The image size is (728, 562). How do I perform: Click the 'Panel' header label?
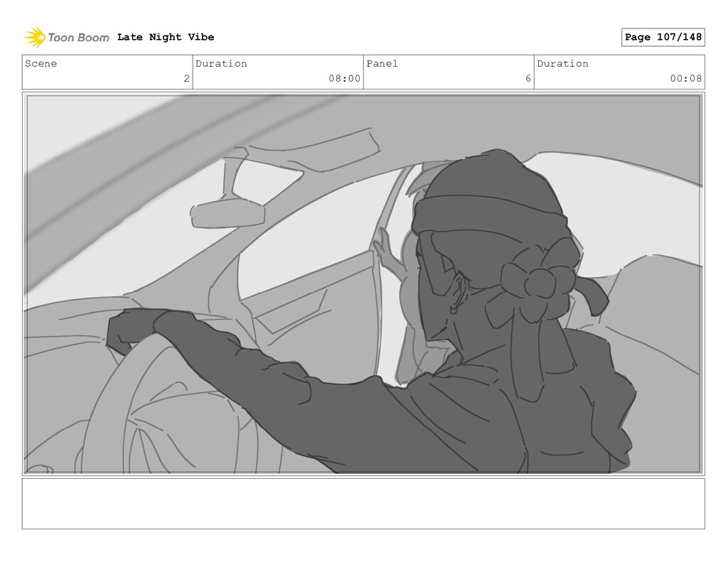click(382, 63)
